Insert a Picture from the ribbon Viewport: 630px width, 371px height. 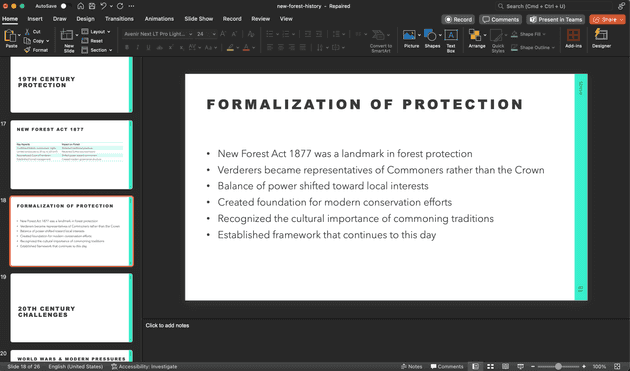coord(409,35)
